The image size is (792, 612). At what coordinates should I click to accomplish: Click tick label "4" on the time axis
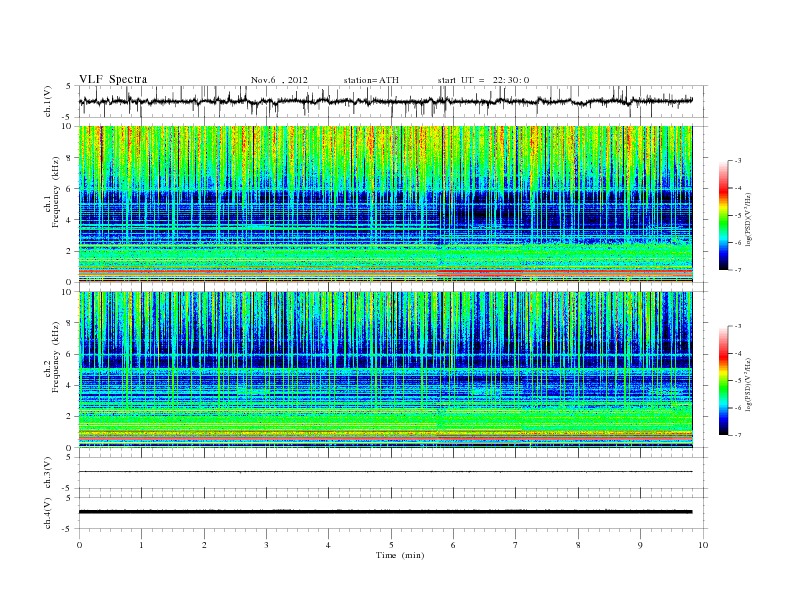[328, 545]
